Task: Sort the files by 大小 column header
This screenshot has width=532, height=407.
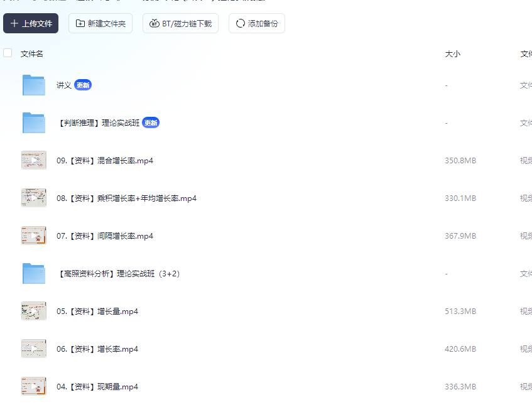Action: 452,54
